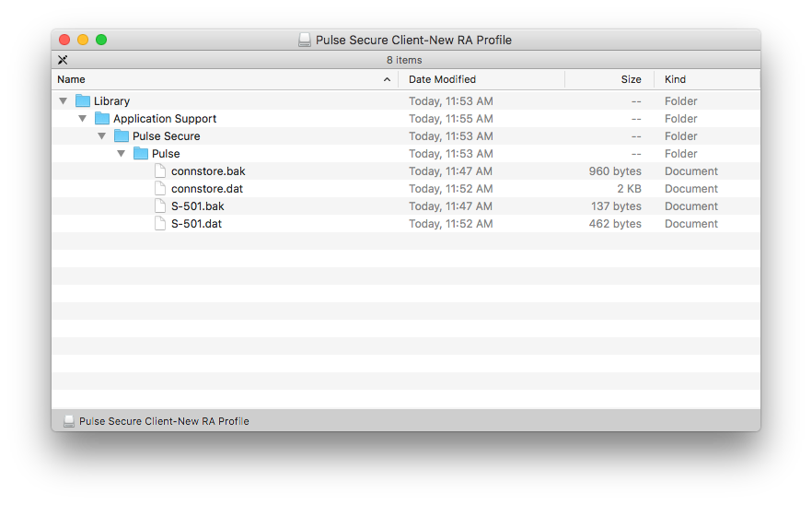This screenshot has height=505, width=812.
Task: Click the Pulse folder icon
Action: tap(141, 154)
